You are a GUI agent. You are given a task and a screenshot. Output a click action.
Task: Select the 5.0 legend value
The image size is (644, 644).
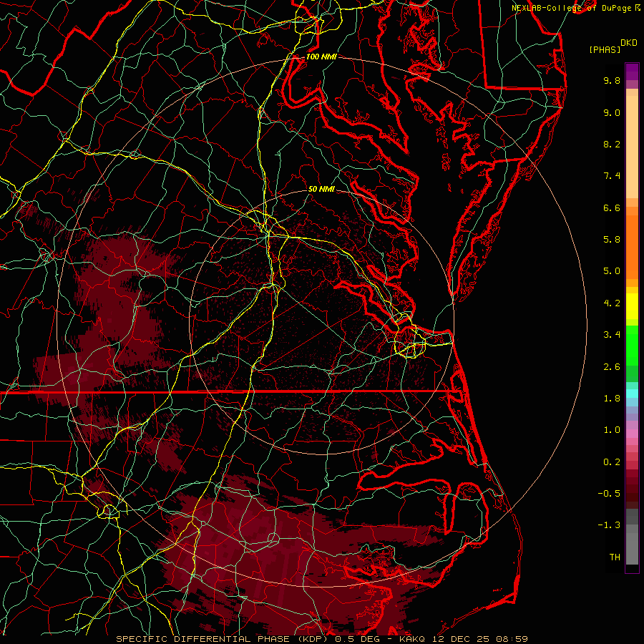point(612,271)
